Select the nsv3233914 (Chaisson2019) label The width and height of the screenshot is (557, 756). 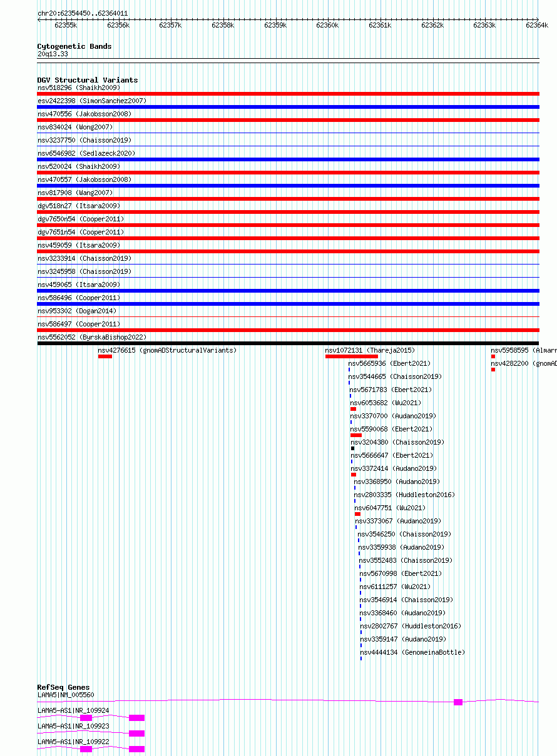click(84, 258)
